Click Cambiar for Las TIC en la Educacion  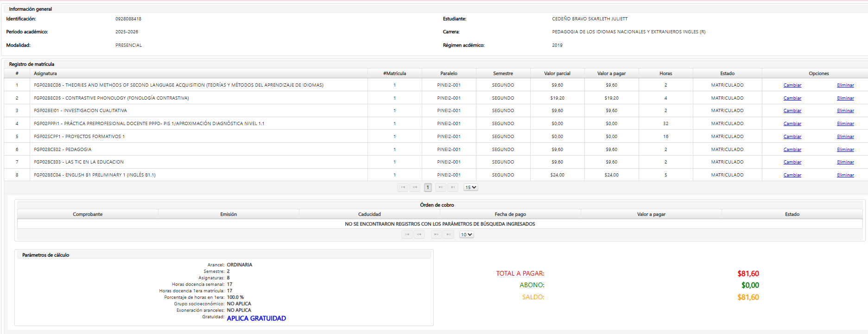tap(792, 162)
